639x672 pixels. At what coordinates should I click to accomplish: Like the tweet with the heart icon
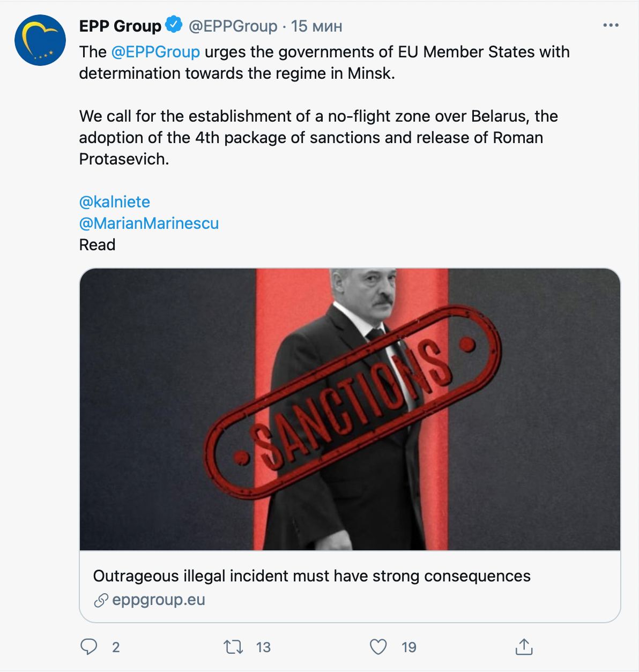(378, 647)
